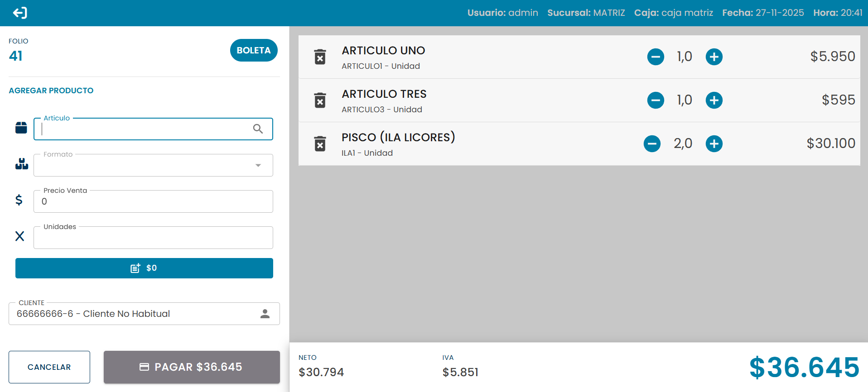Click the formato icon beside the Formato field

(21, 164)
